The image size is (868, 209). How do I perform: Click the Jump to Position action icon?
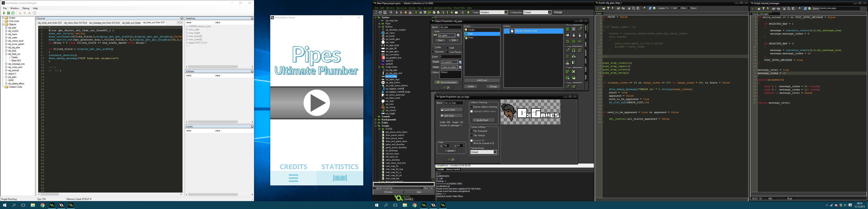(567, 50)
